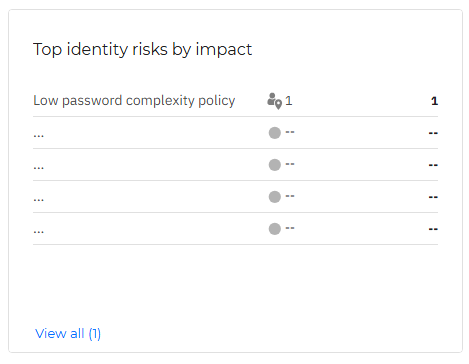Click the dashes beside the gray circle in the second row

point(290,132)
